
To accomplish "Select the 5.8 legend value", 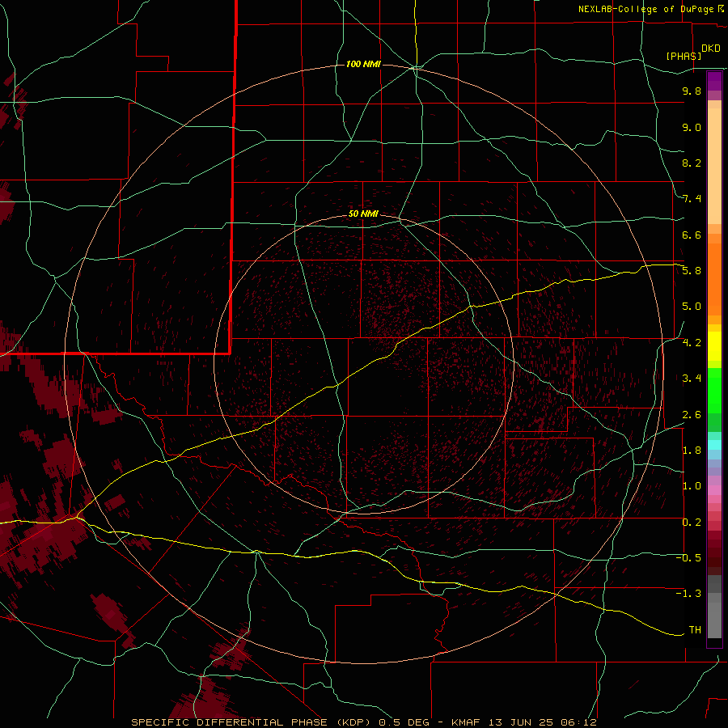I will point(692,271).
